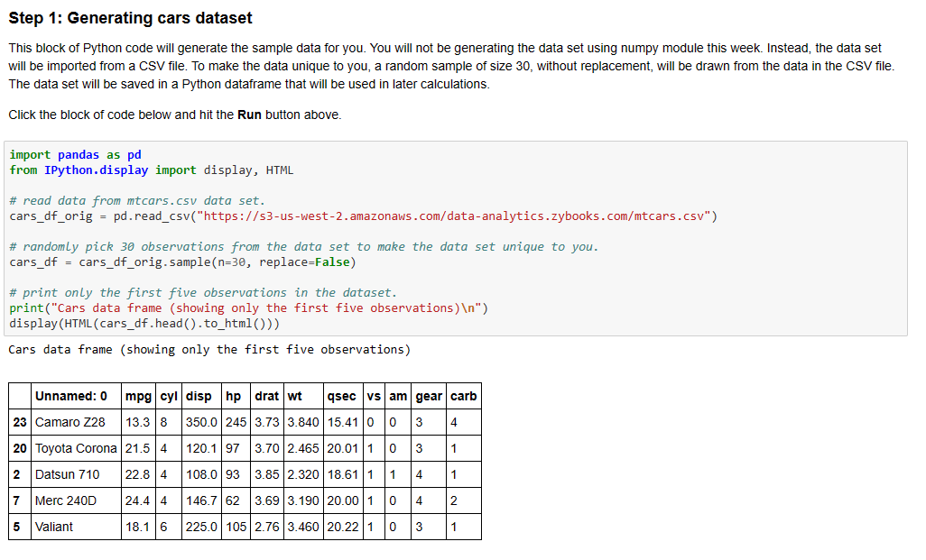Click the carb column header

pos(464,396)
